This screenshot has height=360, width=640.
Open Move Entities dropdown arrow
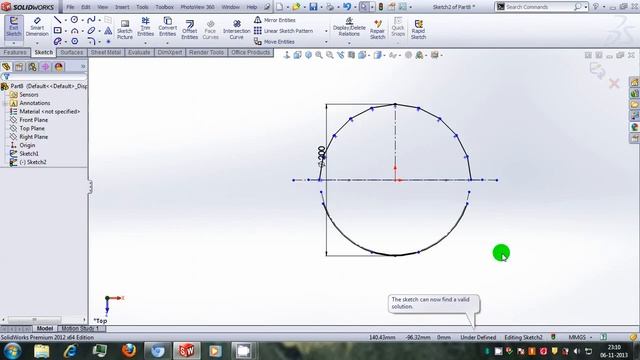coord(326,42)
